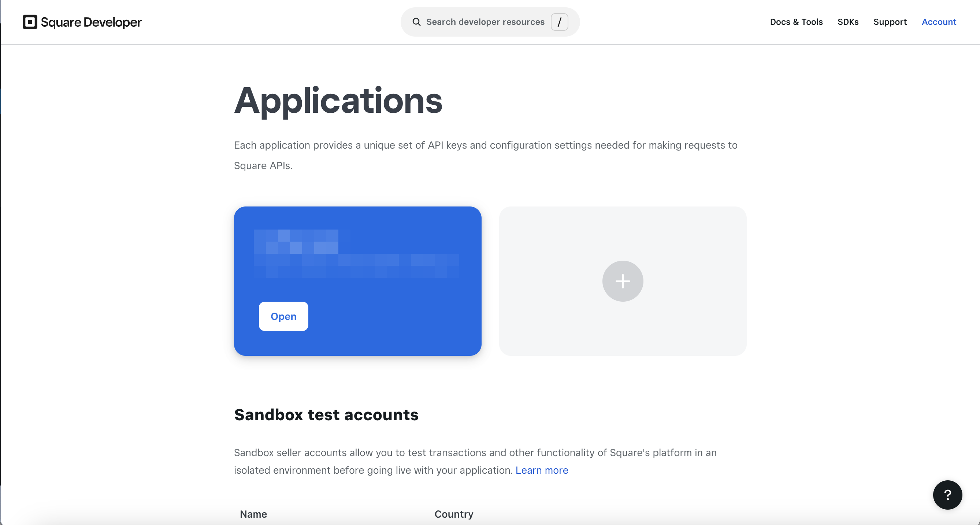Open the SDKs menu item
980x525 pixels.
point(848,22)
